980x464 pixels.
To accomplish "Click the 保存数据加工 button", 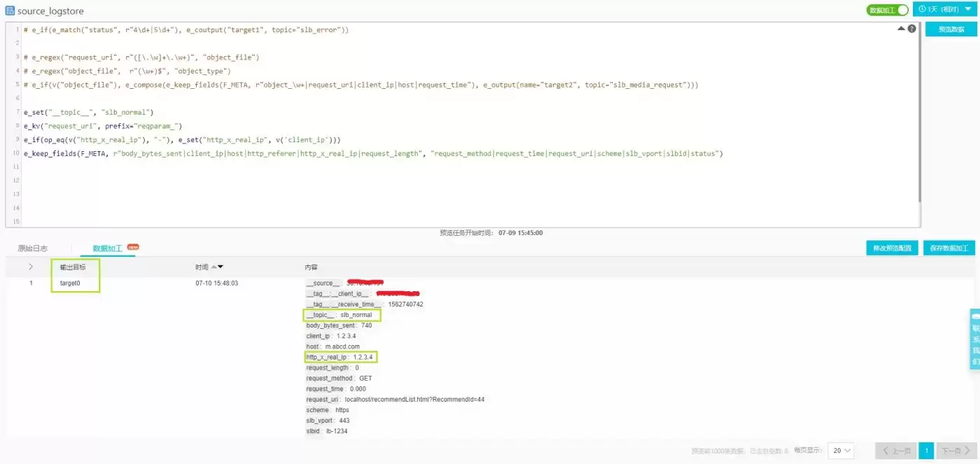I will coord(949,248).
